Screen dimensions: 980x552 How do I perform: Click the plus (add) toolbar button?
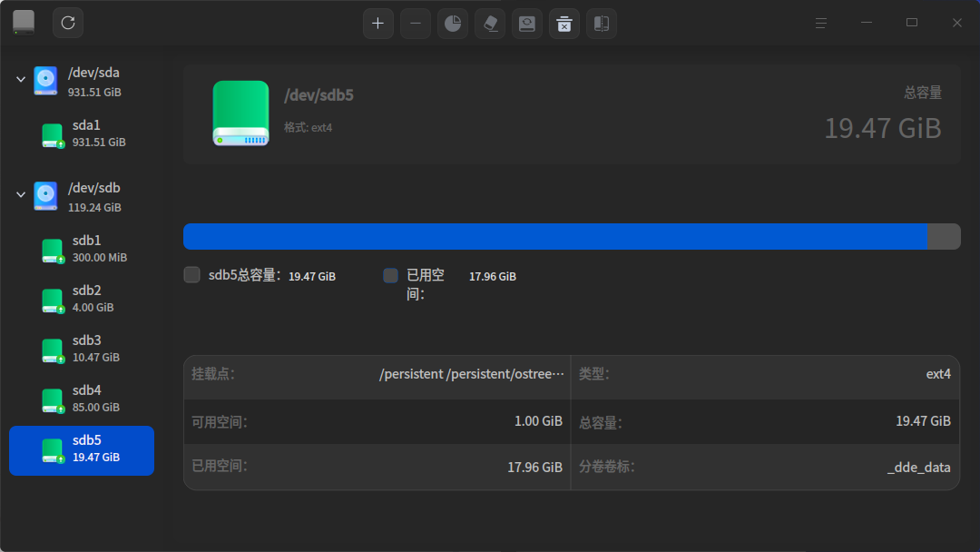coord(378,24)
